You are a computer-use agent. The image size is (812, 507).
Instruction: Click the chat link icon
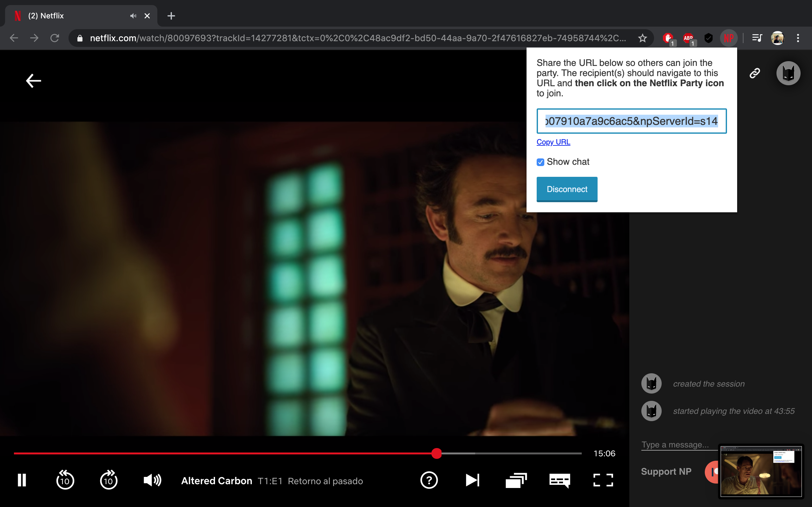[x=755, y=73]
